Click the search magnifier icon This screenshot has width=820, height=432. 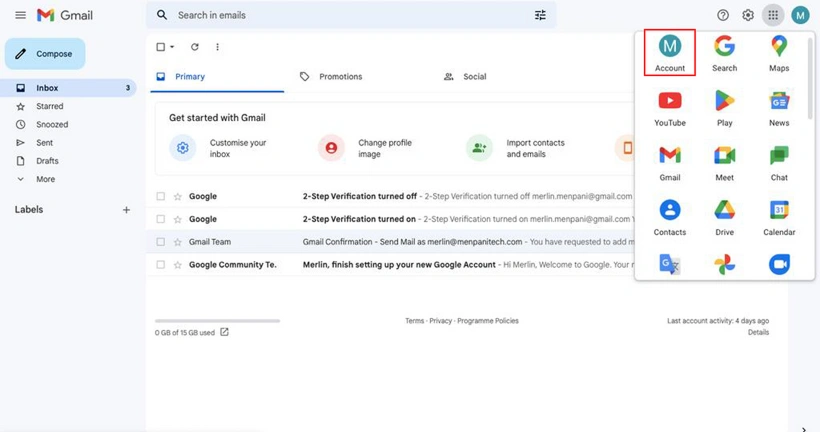(x=162, y=15)
